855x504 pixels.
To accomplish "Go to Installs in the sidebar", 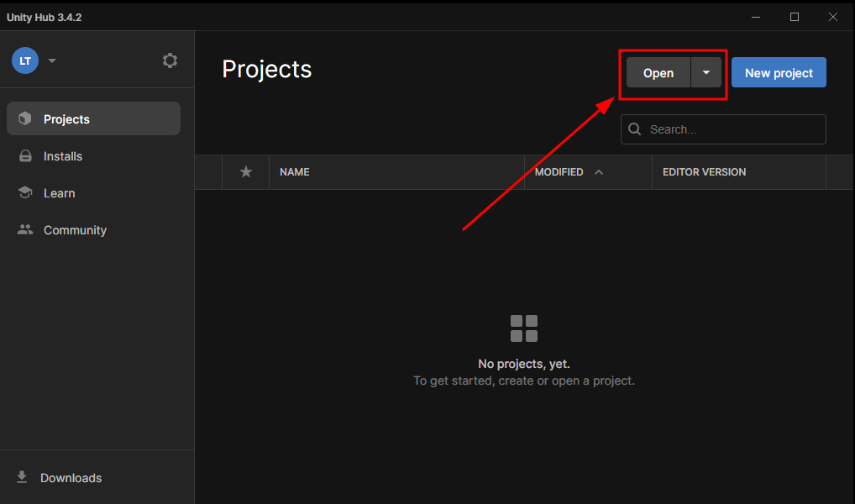I will 93,156.
